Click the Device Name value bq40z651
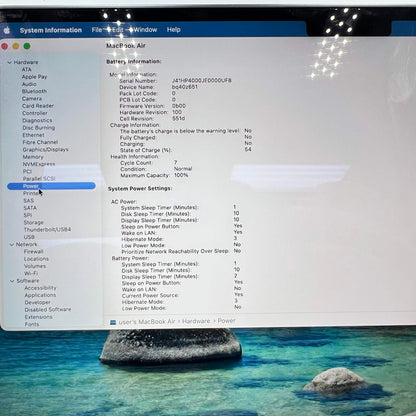The width and height of the screenshot is (416, 416). [185, 87]
